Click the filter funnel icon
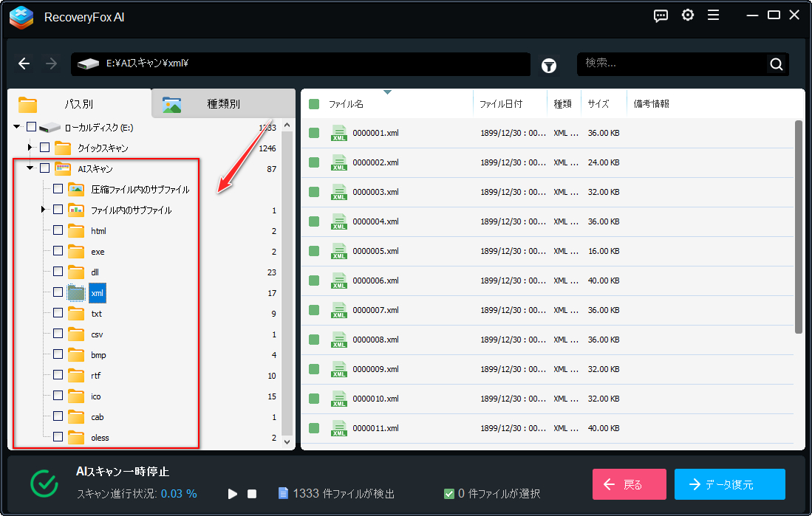 coord(548,65)
